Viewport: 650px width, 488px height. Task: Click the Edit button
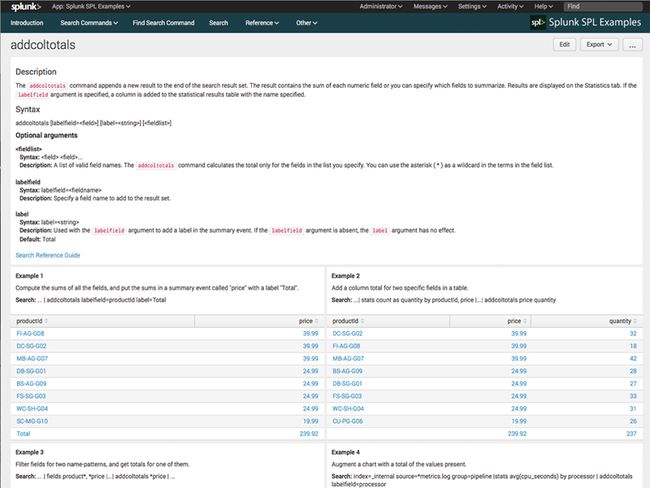tap(565, 45)
